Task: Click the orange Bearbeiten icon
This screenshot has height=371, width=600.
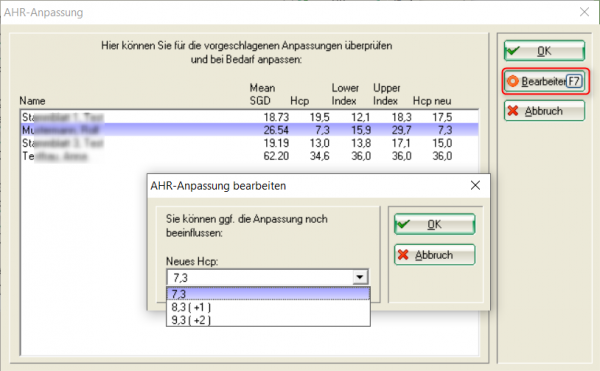Action: 513,81
